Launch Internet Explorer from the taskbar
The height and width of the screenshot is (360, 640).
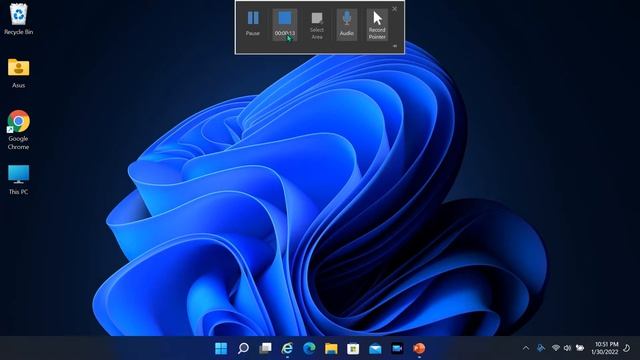pos(287,348)
